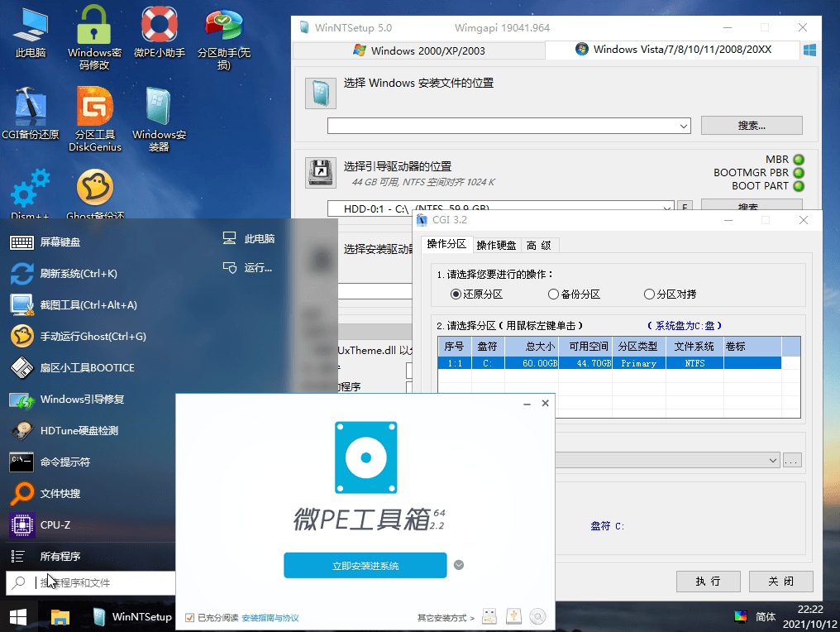This screenshot has height=632, width=840.
Task: Expand boot drive HDD-0:1 dropdown
Action: pyautogui.click(x=667, y=208)
